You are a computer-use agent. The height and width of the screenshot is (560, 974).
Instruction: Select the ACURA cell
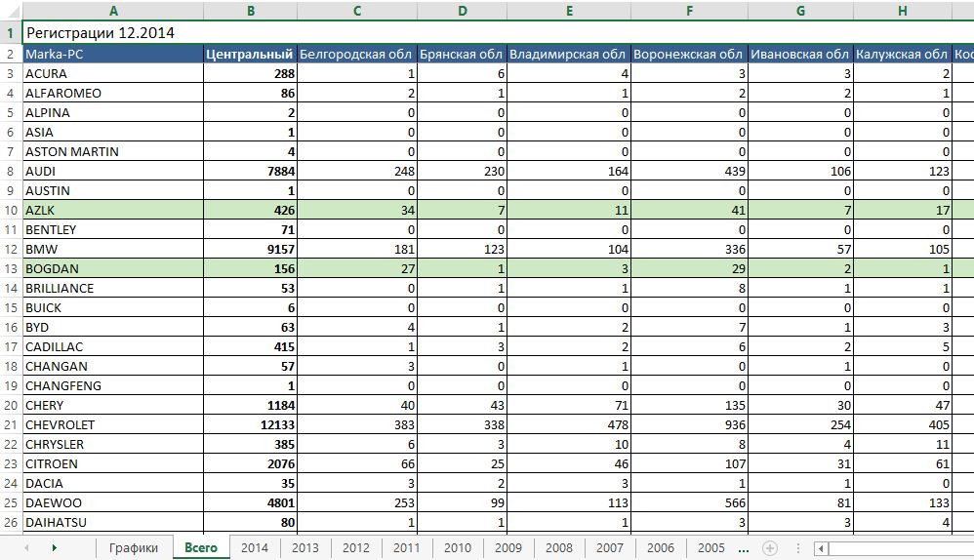pos(113,73)
